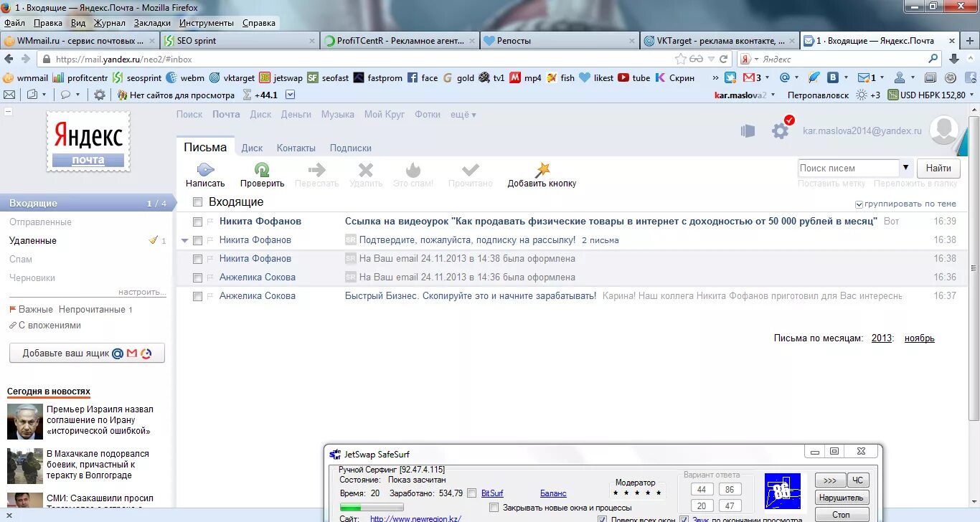Click the Проверить check mail icon
Screen dimensions: 980x522
[x=263, y=170]
